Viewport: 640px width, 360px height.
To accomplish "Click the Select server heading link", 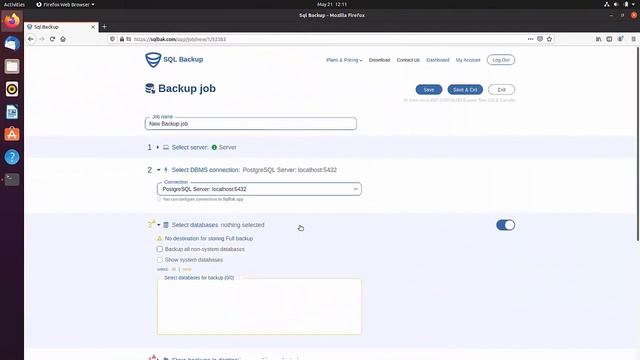I will (190, 147).
